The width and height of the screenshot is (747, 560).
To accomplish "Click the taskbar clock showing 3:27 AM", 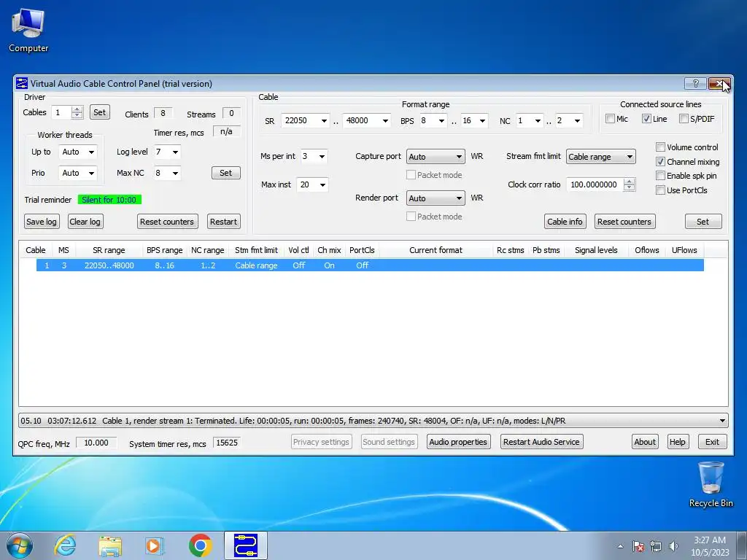I will (x=710, y=546).
